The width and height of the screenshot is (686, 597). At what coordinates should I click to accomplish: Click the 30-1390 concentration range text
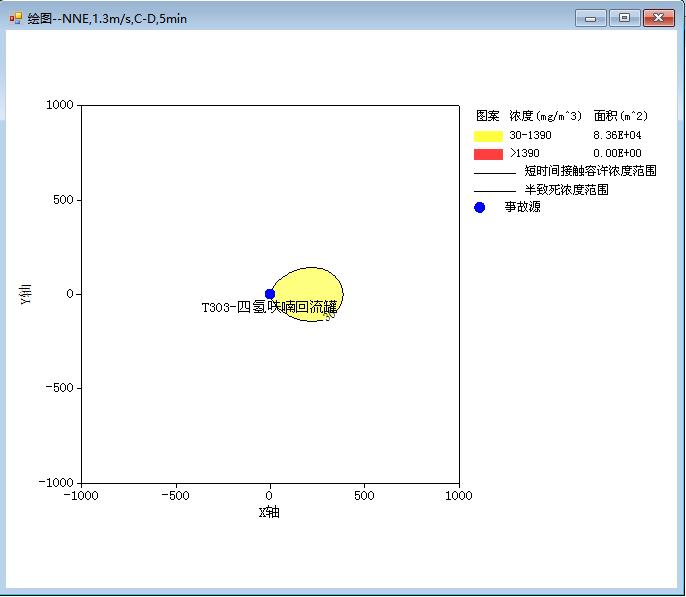coord(530,135)
